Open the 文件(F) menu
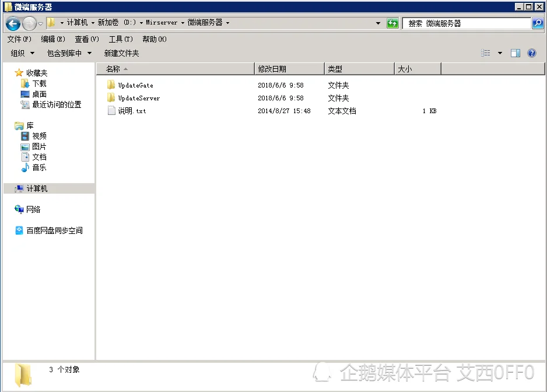 click(19, 39)
